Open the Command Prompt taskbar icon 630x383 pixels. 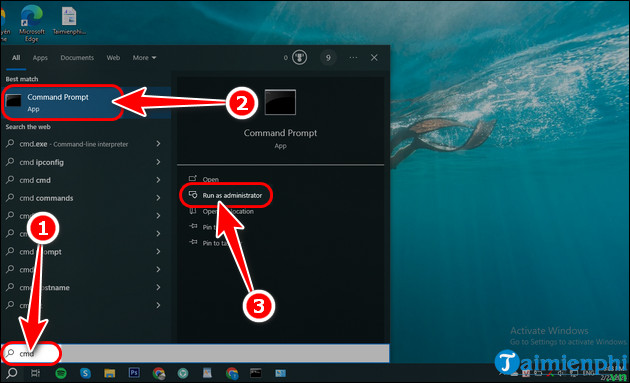256,373
